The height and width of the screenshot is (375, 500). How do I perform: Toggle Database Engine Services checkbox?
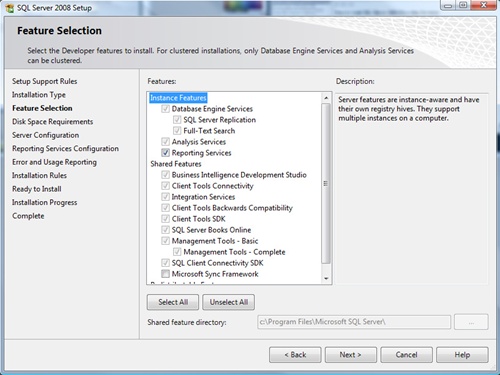coord(165,109)
